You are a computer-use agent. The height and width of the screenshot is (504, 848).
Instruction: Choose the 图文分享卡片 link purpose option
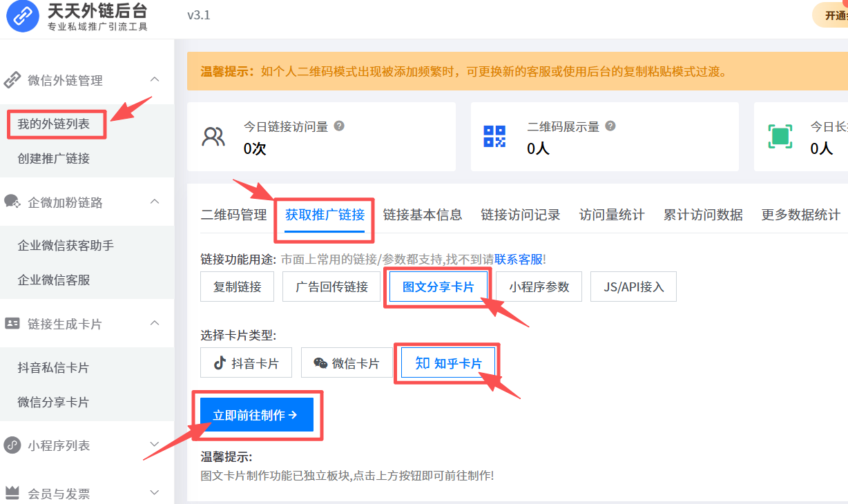(x=438, y=287)
